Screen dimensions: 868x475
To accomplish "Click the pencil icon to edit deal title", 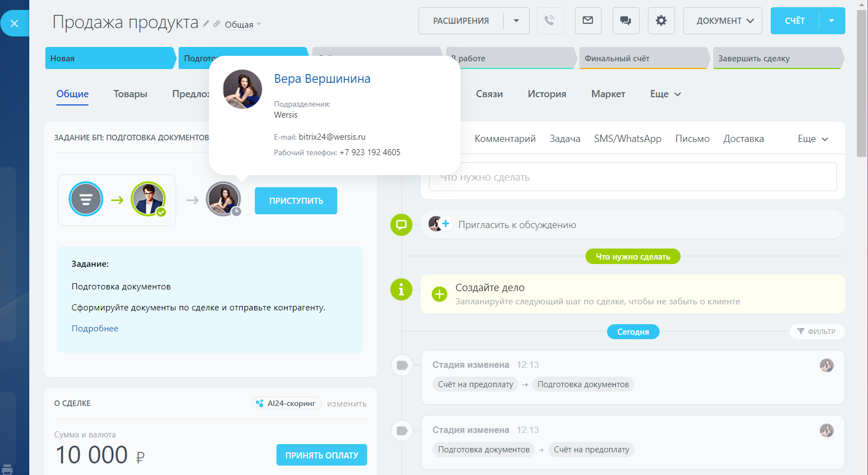I will pyautogui.click(x=206, y=24).
